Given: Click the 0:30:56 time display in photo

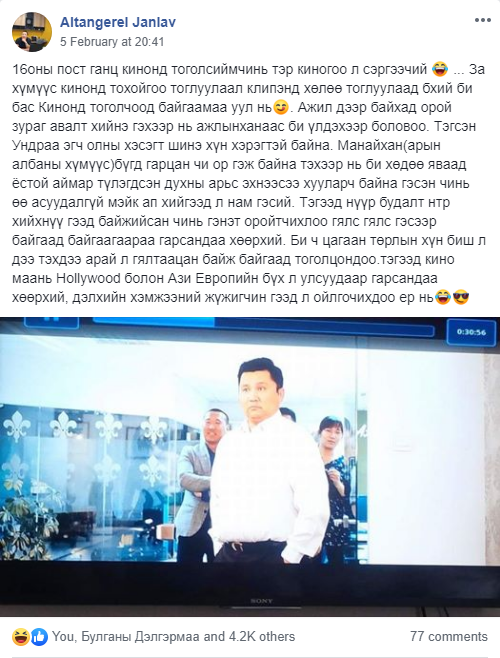Looking at the screenshot, I should point(471,332).
